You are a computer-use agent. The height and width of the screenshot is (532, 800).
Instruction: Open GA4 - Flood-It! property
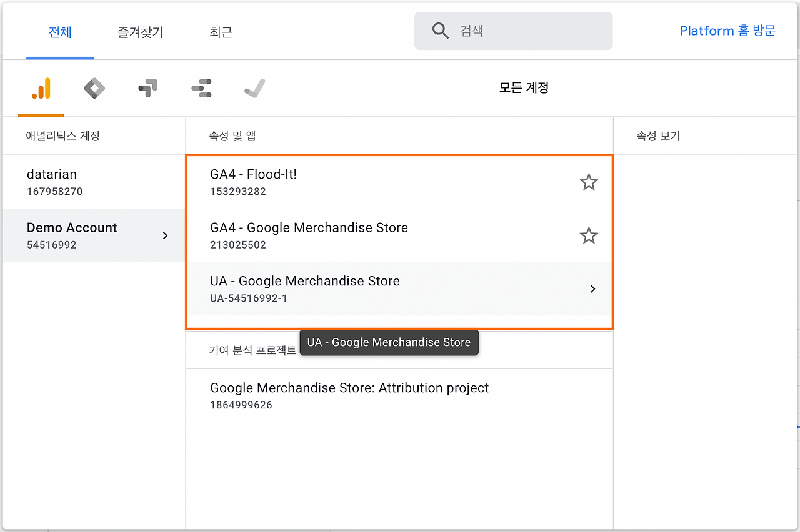(399, 182)
